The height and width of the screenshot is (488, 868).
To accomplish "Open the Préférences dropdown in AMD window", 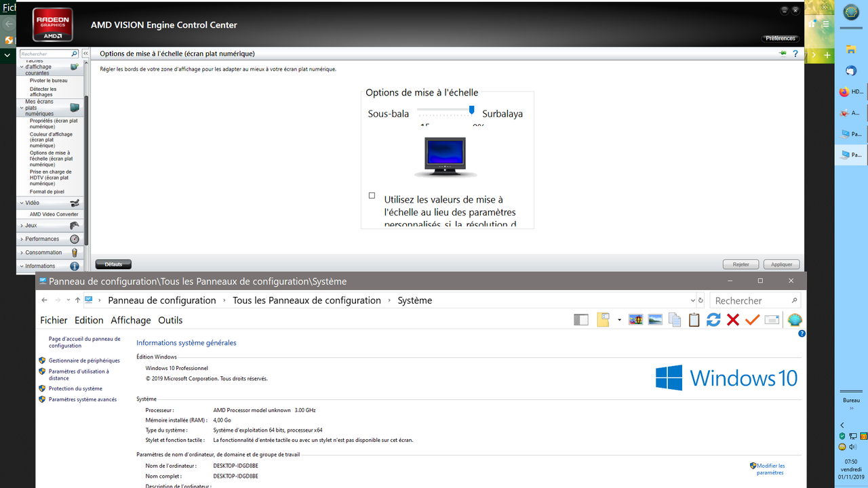I will tap(781, 39).
